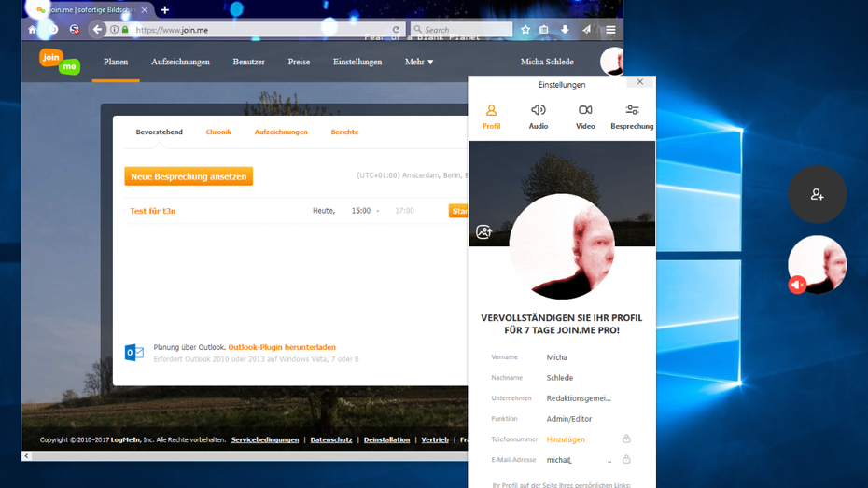Click the change background image icon
This screenshot has width=868, height=488.
tap(483, 231)
